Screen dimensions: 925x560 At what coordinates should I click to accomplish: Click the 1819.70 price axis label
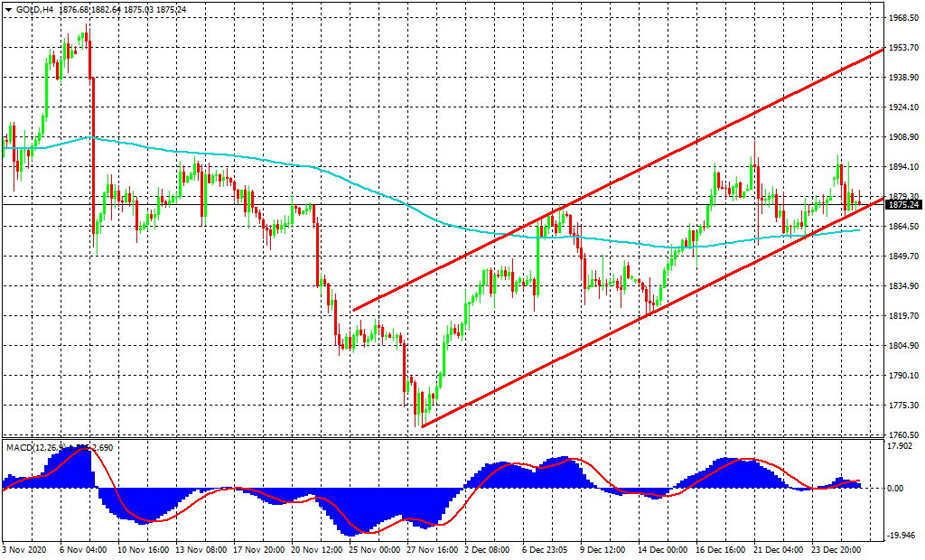(903, 316)
